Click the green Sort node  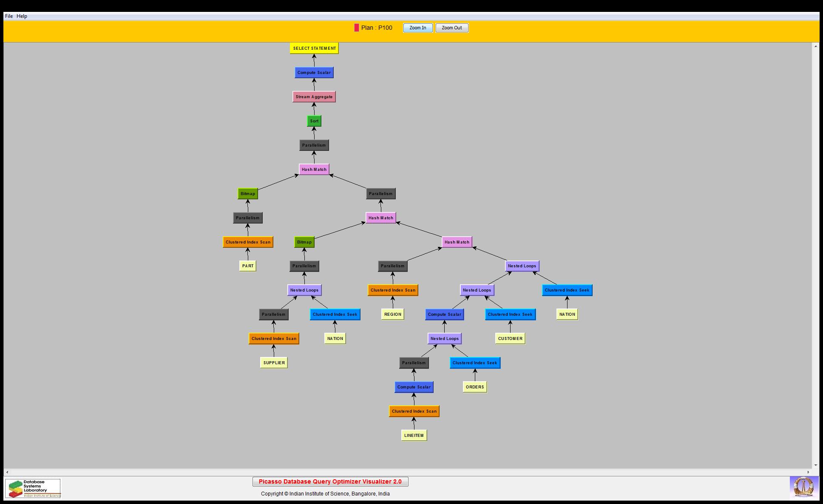click(314, 121)
